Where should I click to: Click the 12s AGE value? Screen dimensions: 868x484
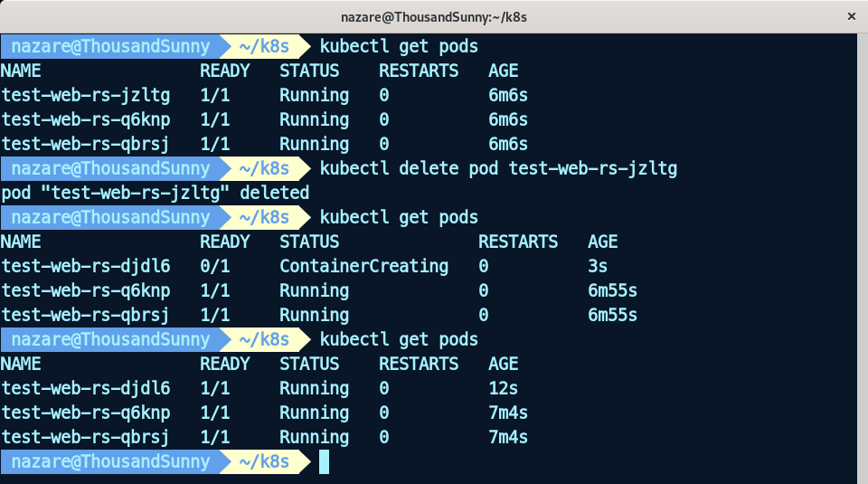point(503,388)
